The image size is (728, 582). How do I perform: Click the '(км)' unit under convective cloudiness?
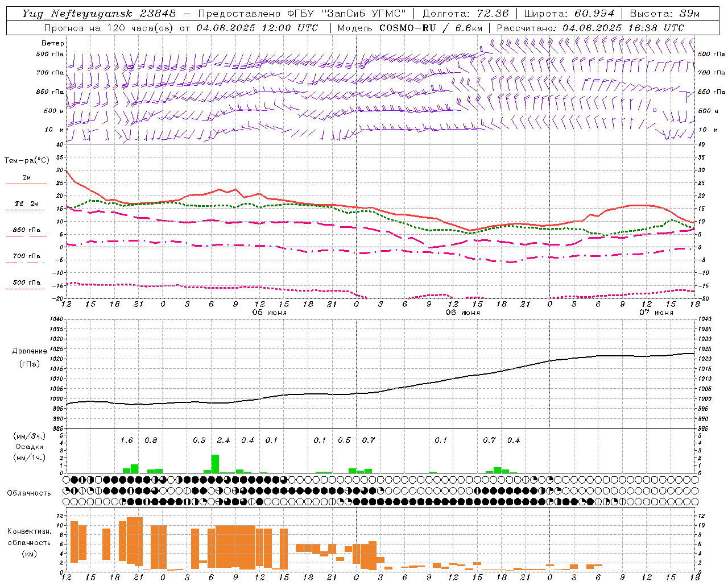[29, 554]
